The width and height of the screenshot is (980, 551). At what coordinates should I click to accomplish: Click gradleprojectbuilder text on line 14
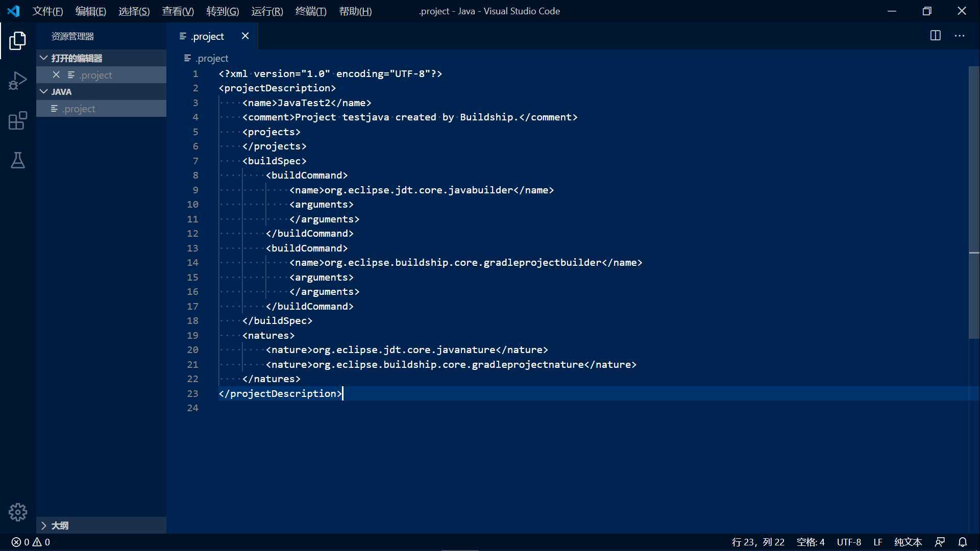pos(543,263)
